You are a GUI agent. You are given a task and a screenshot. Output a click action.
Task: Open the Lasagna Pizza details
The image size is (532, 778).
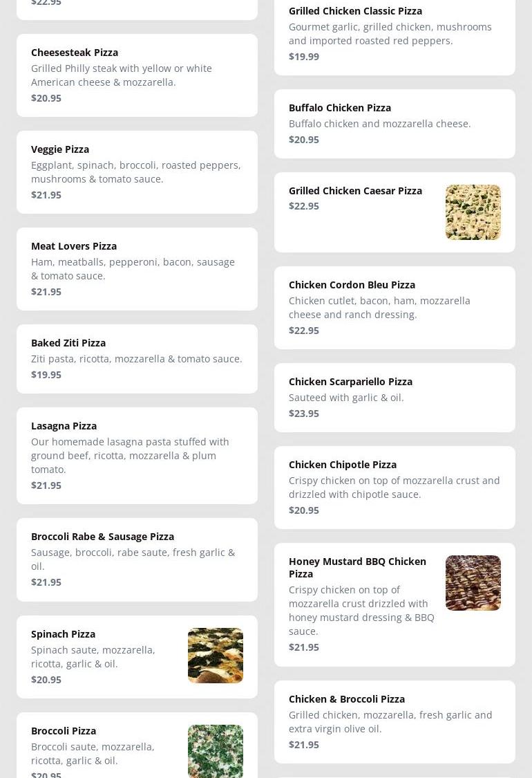(137, 456)
